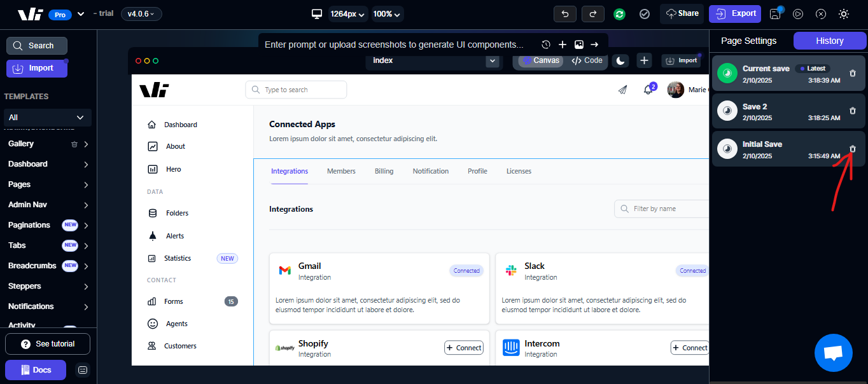Open prompt history clock icon
This screenshot has height=384, width=868.
pyautogui.click(x=546, y=45)
